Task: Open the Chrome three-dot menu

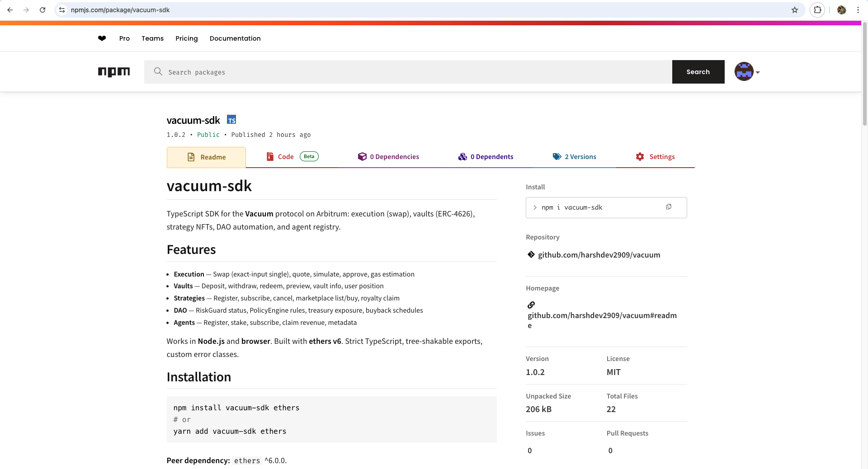Action: coord(858,10)
